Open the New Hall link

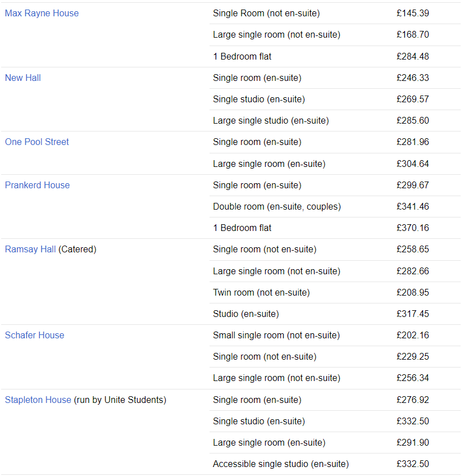(x=23, y=78)
